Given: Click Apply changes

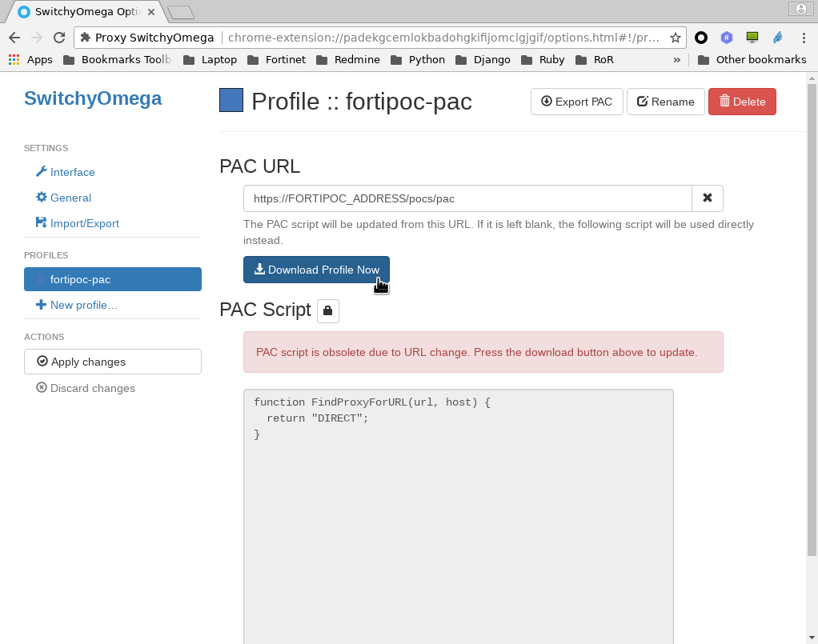Looking at the screenshot, I should click(x=113, y=362).
